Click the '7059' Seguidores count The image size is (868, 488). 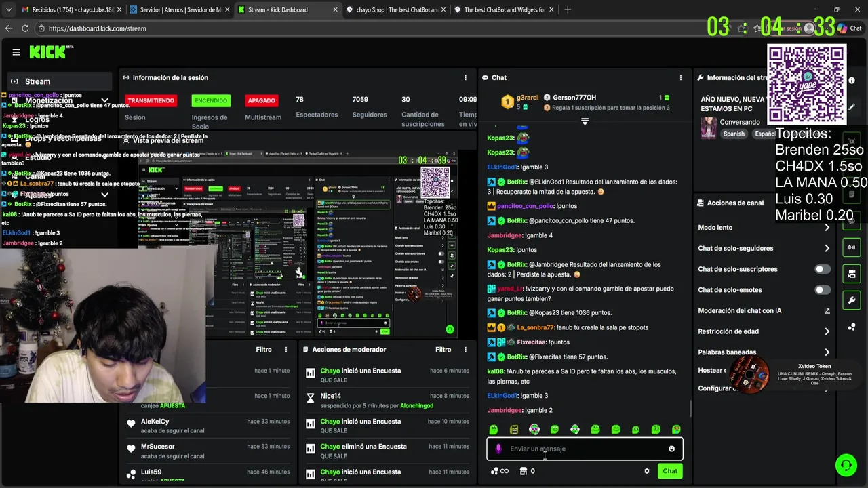coord(360,100)
